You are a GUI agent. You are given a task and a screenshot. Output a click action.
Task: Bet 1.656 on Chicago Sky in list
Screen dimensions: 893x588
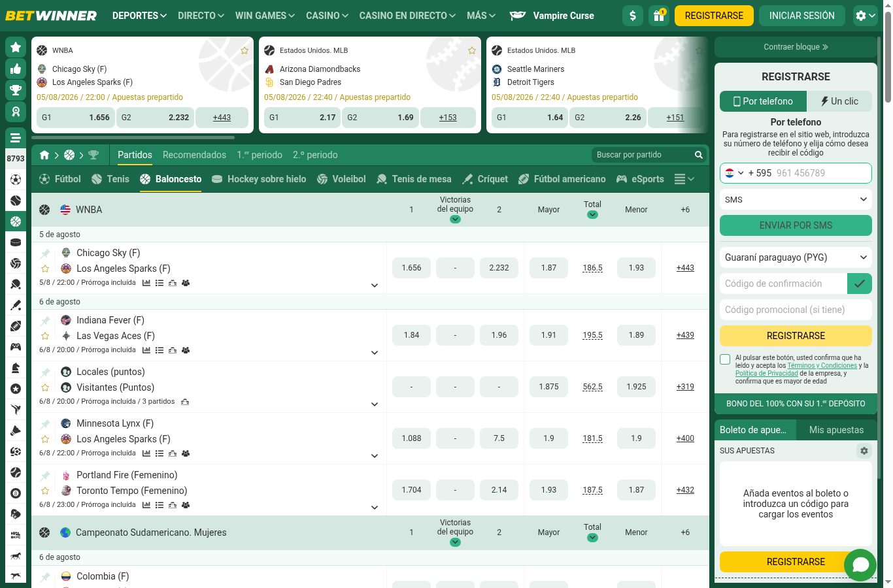click(411, 268)
